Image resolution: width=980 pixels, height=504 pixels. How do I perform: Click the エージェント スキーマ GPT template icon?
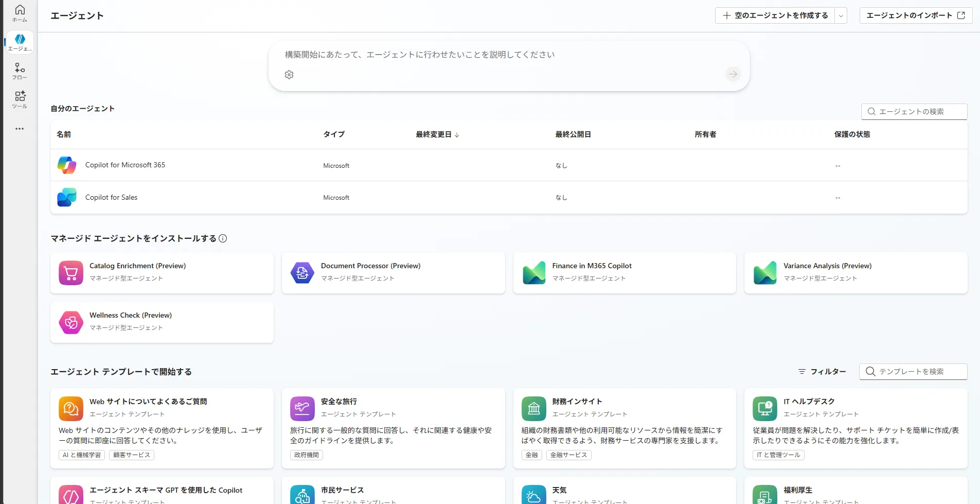coord(71,495)
